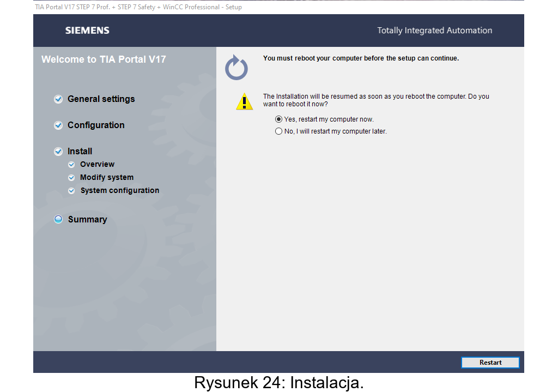Go to the Summary step
Image resolution: width=558 pixels, height=392 pixels.
pyautogui.click(x=88, y=219)
